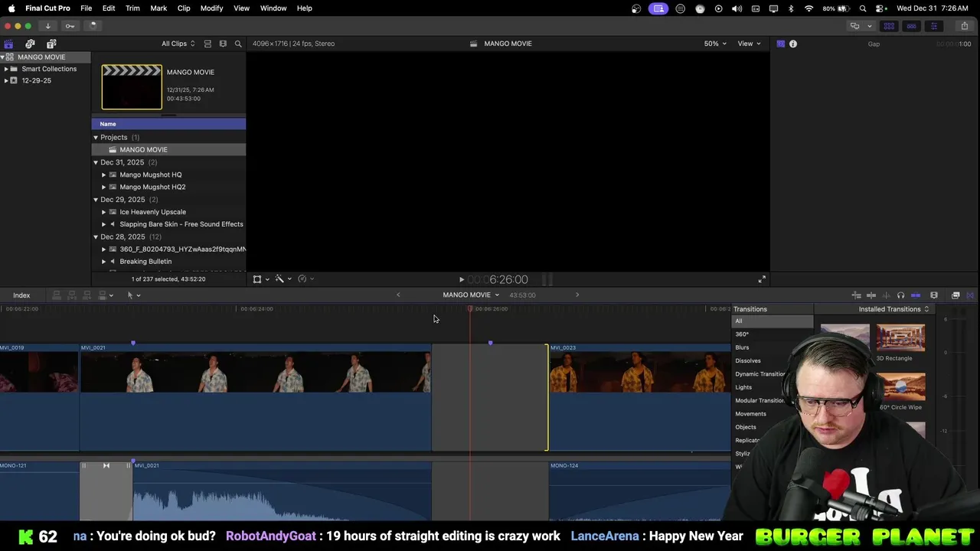Click the viewer play button
This screenshot has width=980, height=551.
pos(461,280)
